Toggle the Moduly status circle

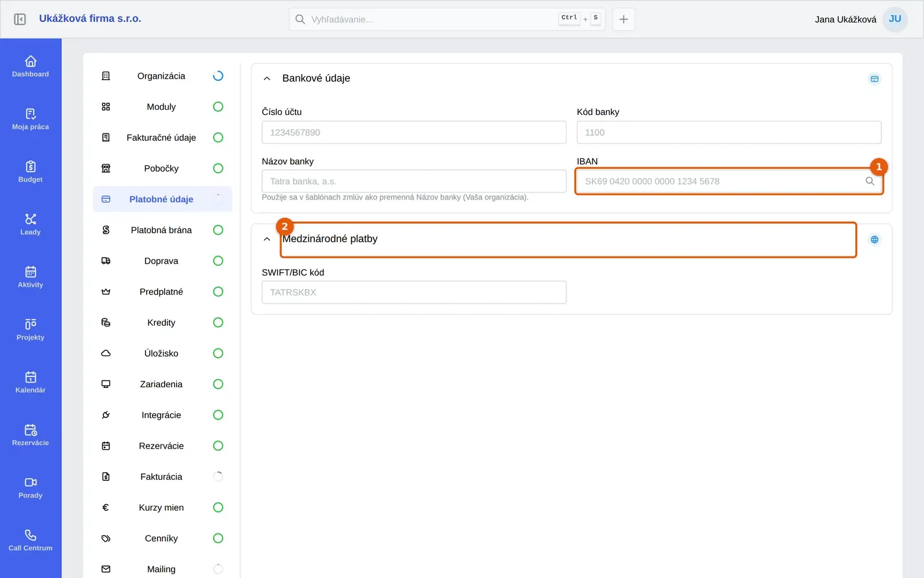218,106
